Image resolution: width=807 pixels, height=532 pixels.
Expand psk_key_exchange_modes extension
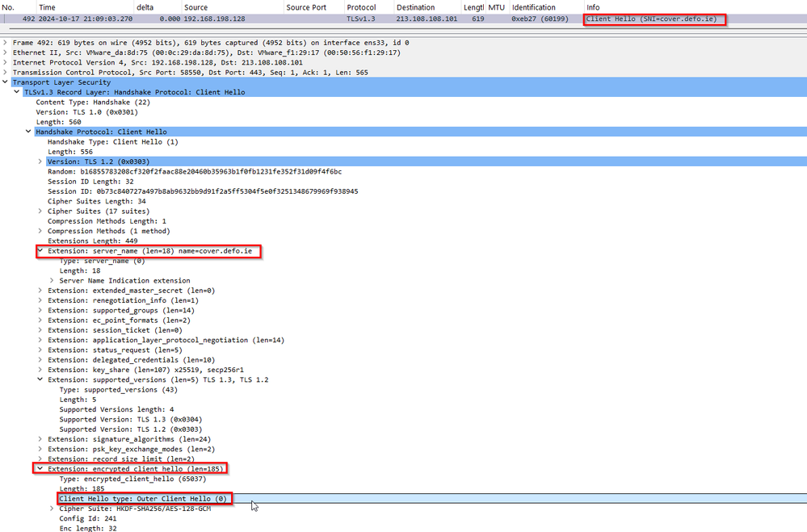pos(40,449)
